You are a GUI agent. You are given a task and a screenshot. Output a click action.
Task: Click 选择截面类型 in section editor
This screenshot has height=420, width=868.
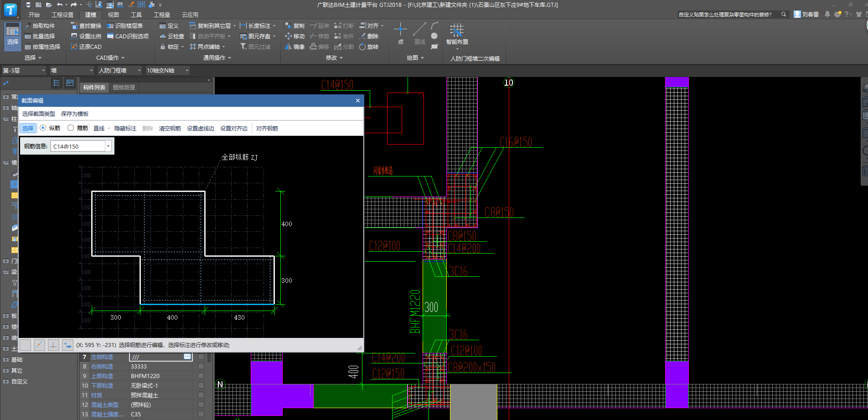pos(39,114)
